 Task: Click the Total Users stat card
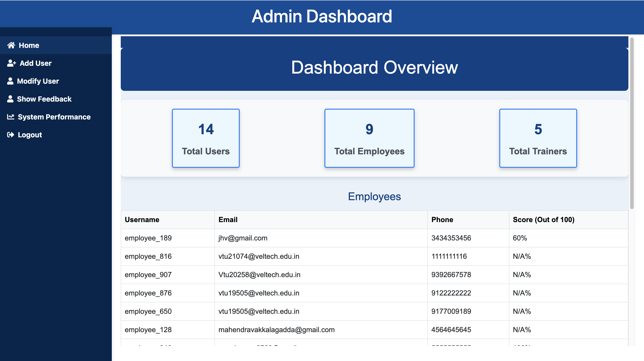click(205, 138)
